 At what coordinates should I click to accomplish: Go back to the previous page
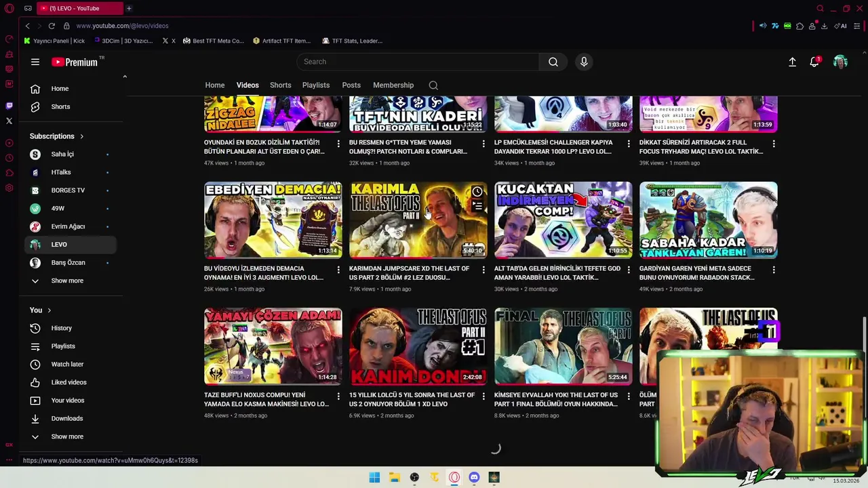(x=27, y=26)
